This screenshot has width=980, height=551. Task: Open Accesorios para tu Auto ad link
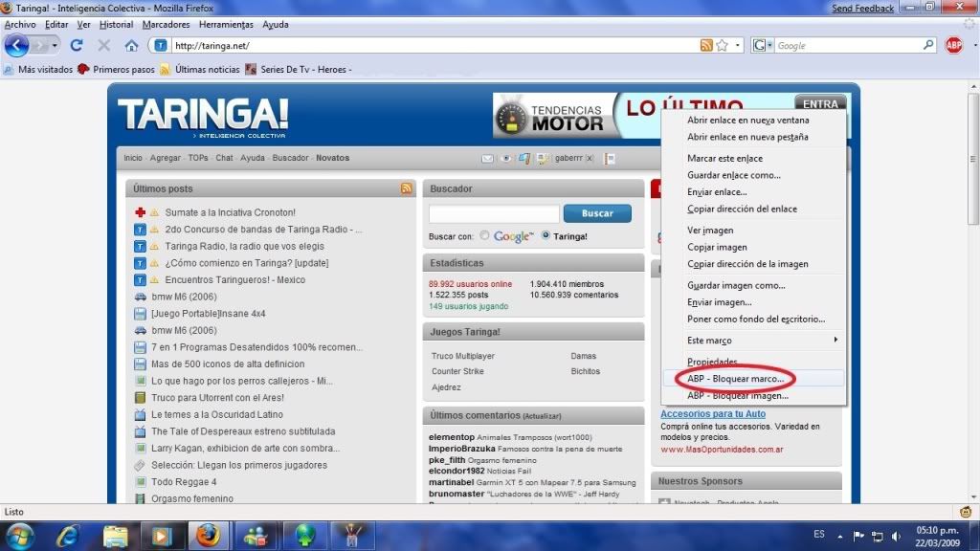tap(713, 413)
